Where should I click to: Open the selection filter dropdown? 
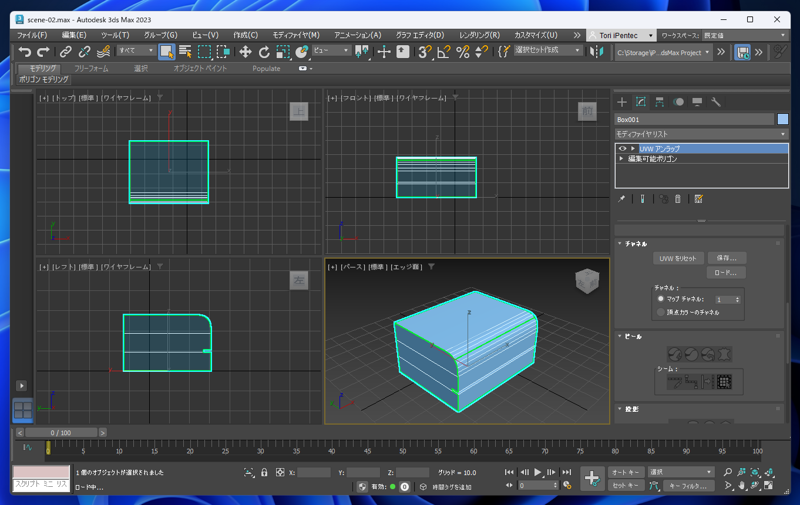136,50
